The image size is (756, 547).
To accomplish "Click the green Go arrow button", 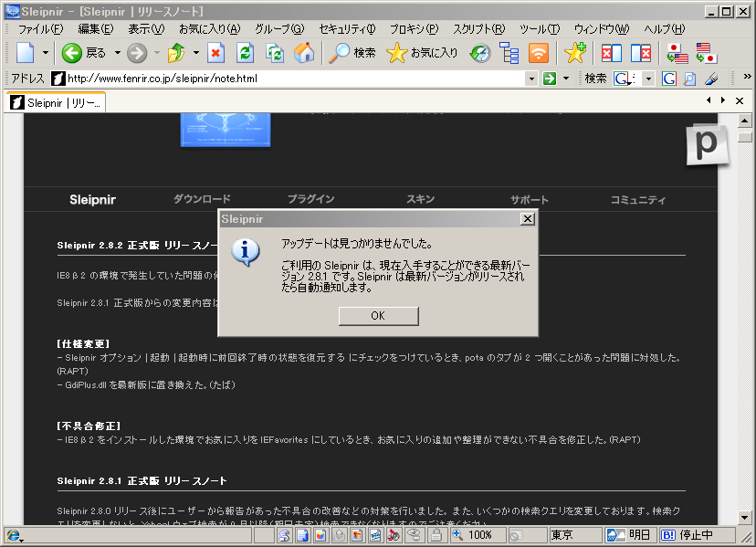I will pyautogui.click(x=550, y=79).
